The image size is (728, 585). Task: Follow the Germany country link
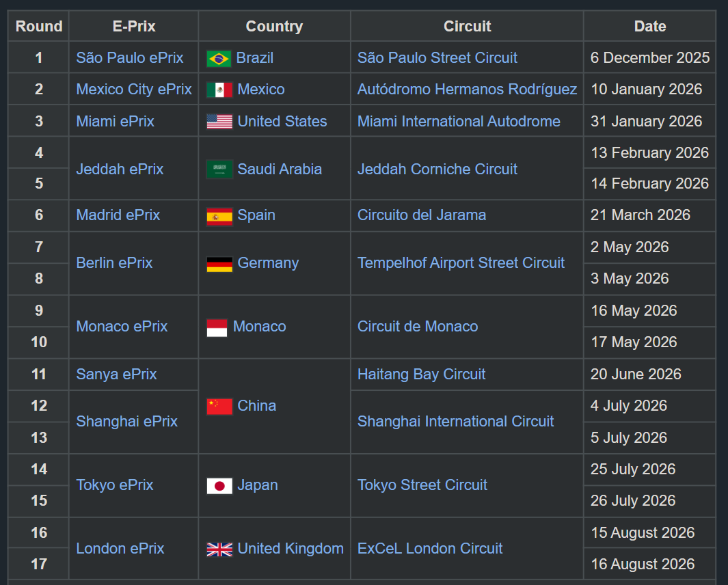(x=268, y=263)
